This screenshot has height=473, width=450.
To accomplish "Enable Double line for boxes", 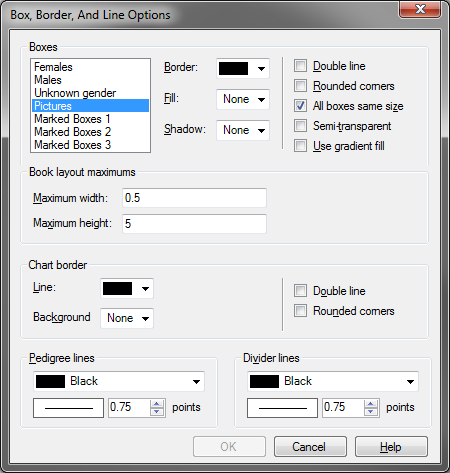I will click(x=300, y=66).
